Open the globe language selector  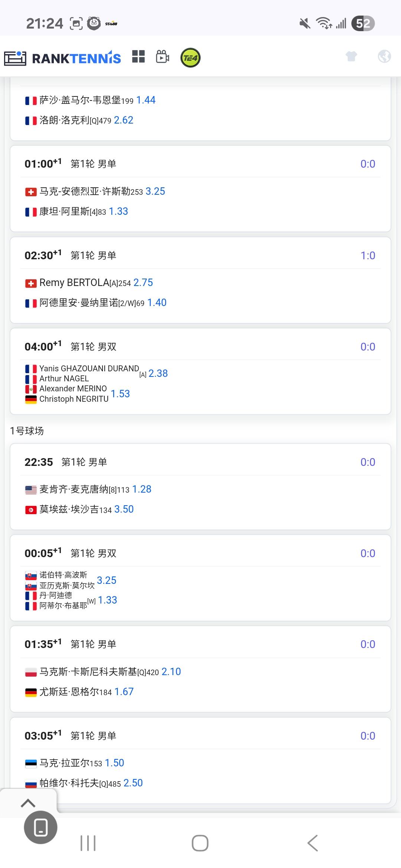384,56
